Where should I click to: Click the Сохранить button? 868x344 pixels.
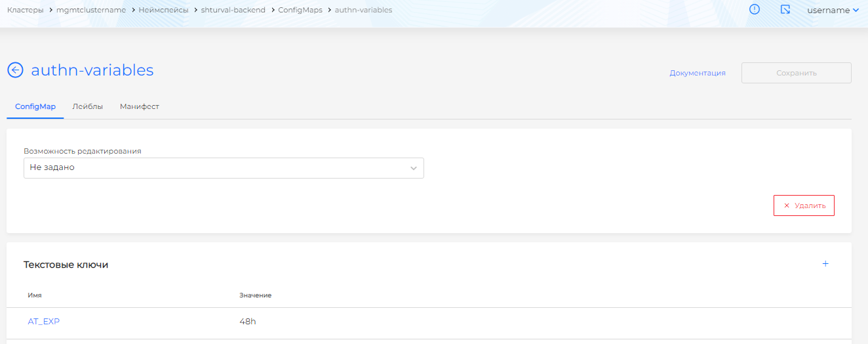click(796, 73)
